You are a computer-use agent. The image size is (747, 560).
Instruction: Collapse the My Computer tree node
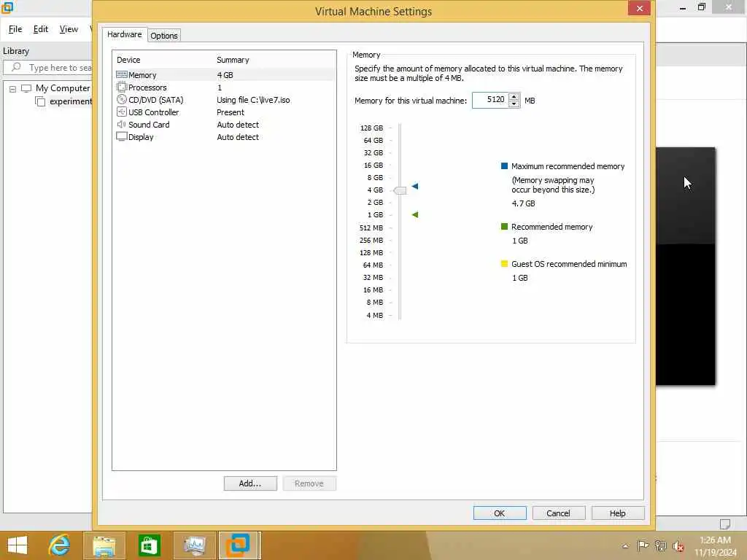click(x=13, y=88)
